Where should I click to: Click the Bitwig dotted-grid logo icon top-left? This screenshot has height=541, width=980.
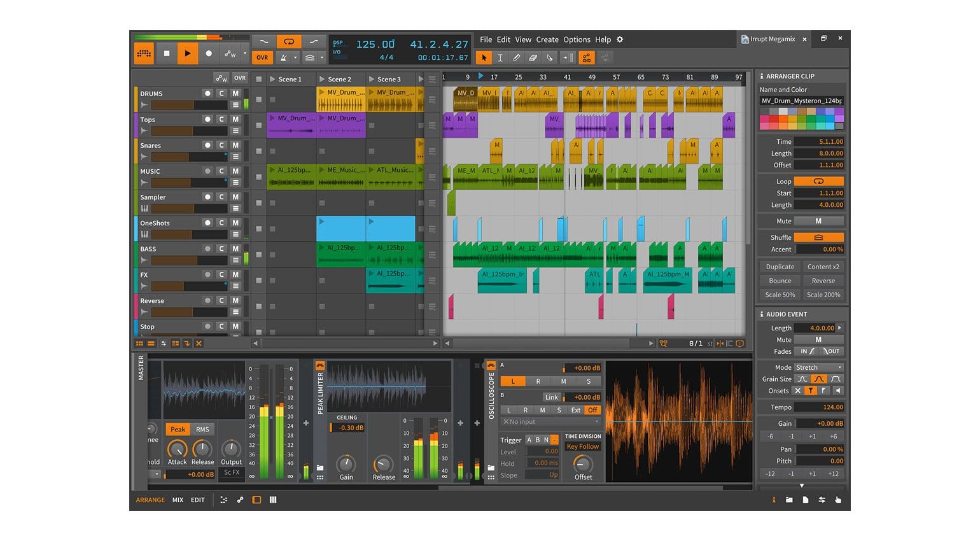point(144,53)
